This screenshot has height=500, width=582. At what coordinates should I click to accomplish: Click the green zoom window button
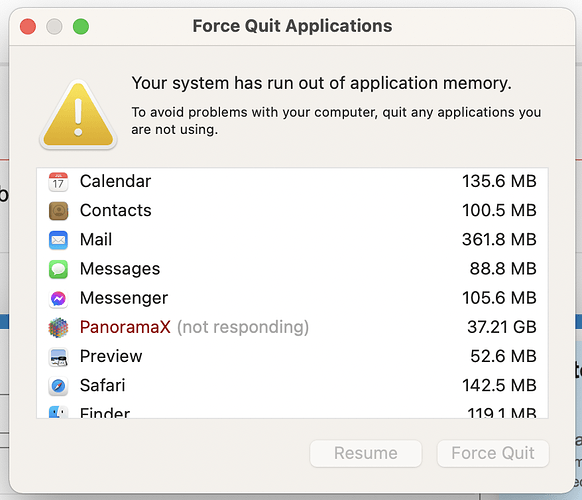81,27
